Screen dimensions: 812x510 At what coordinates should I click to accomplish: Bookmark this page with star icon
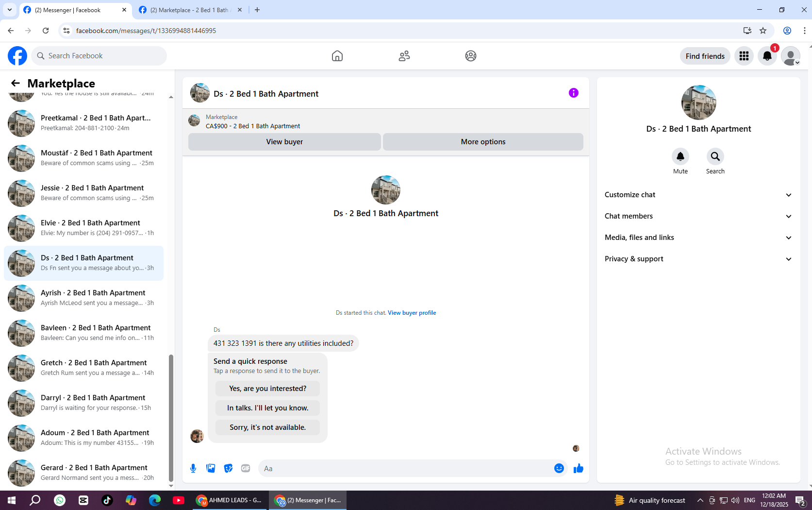tap(763, 31)
